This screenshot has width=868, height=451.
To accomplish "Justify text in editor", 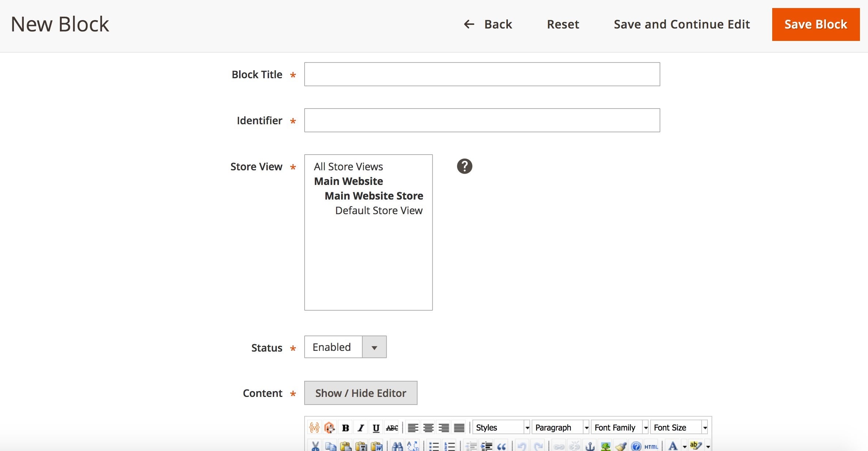I will tap(459, 427).
